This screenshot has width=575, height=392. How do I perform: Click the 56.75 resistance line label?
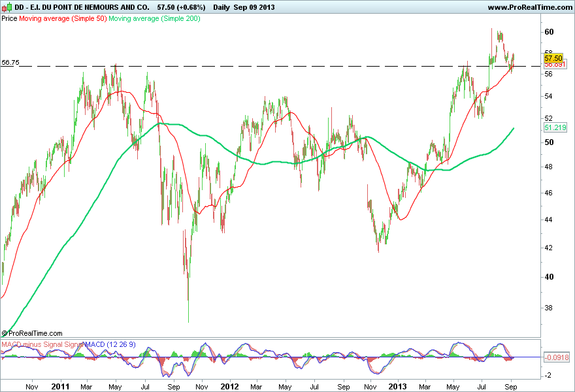point(10,62)
